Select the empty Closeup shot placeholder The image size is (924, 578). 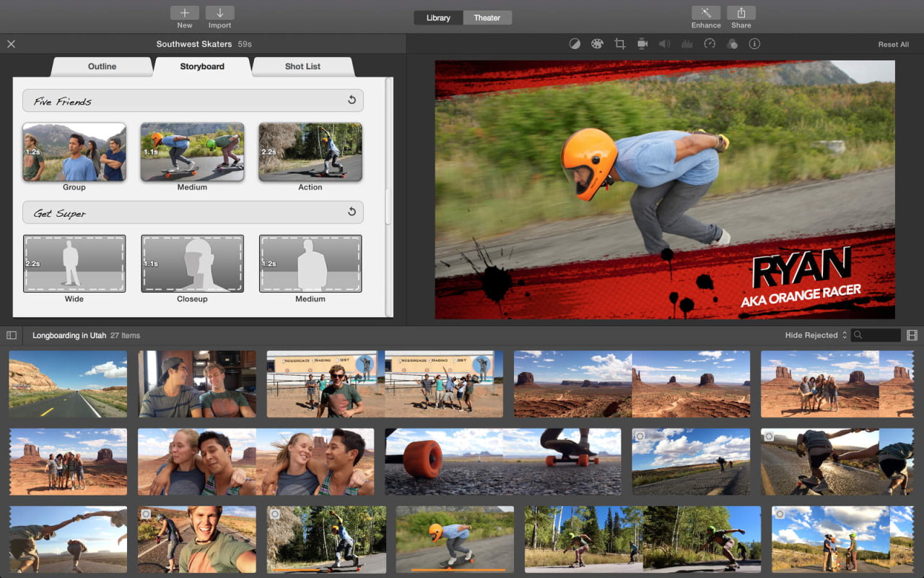pos(192,264)
